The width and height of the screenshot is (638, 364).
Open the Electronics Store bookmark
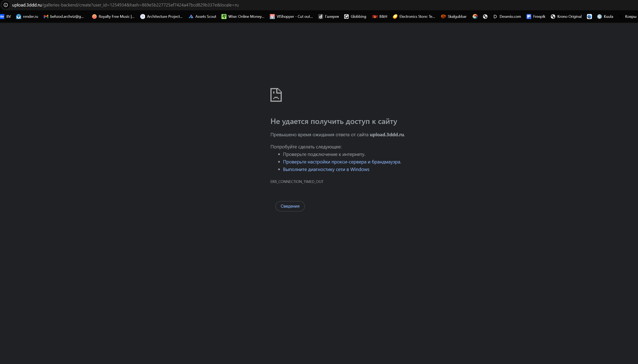click(x=414, y=17)
